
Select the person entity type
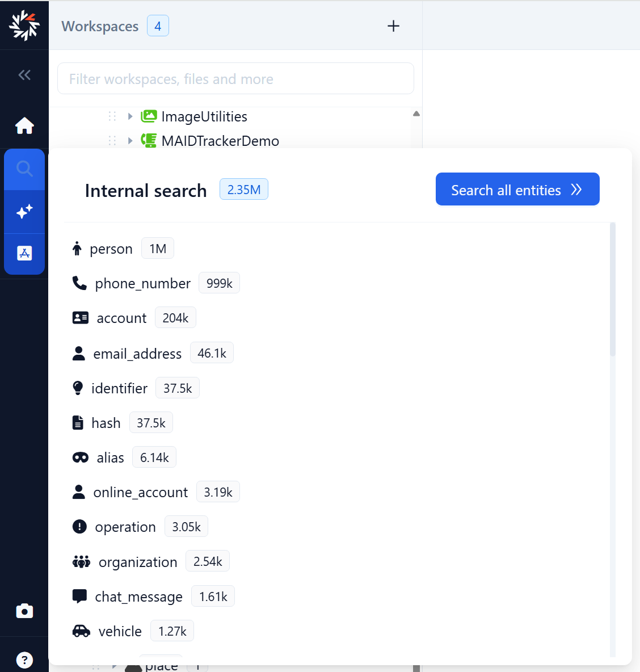111,249
